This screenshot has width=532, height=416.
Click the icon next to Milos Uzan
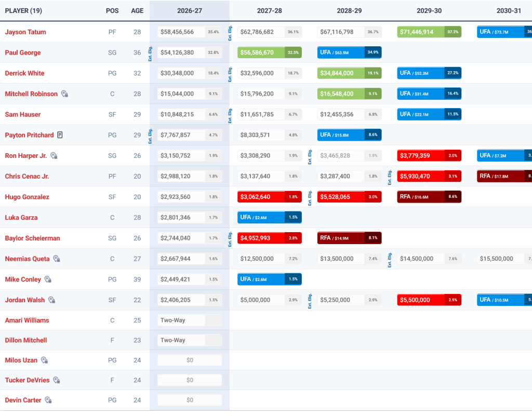click(x=45, y=360)
